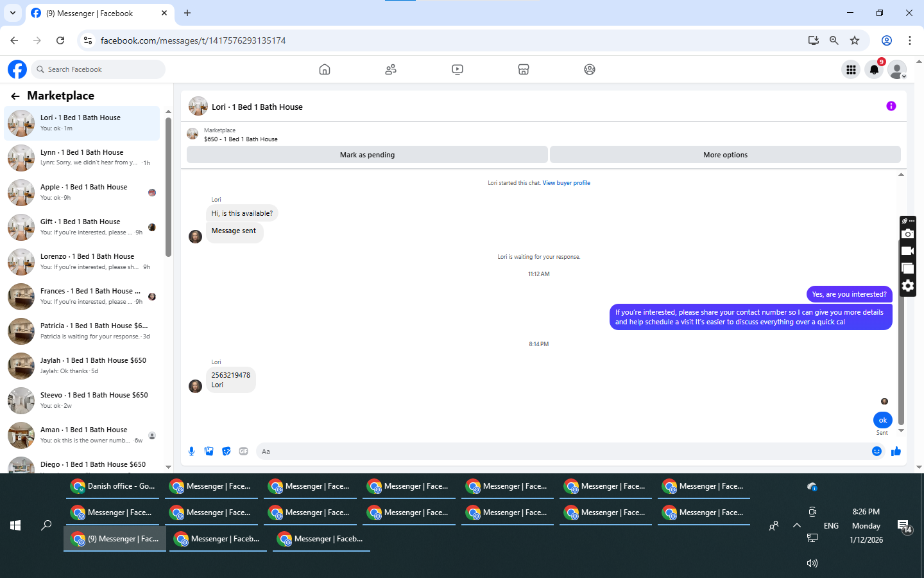Screen dimensions: 924x578
Task: Open the tab search dropdown arrow
Action: (13, 13)
